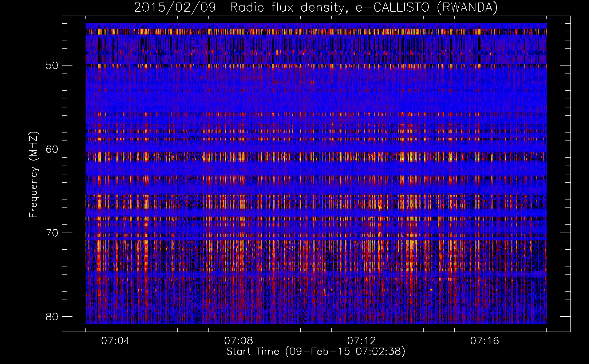
Task: Click the 60 frequency tick label
Action: coord(52,149)
